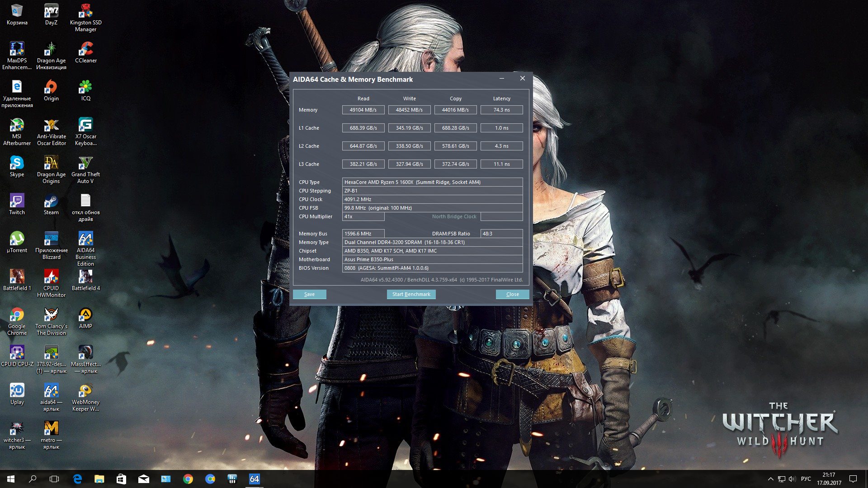Viewport: 868px width, 488px height.
Task: Open CPUID CPU-Z desktop icon
Action: 17,356
